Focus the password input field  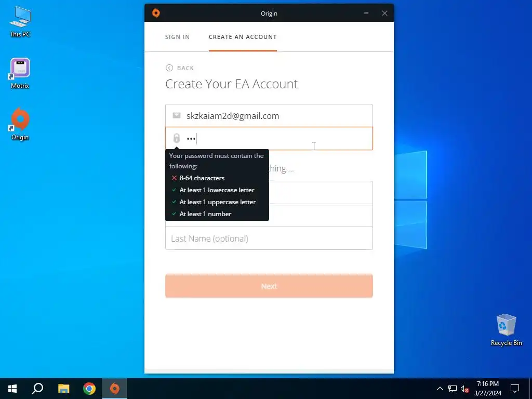click(x=269, y=138)
